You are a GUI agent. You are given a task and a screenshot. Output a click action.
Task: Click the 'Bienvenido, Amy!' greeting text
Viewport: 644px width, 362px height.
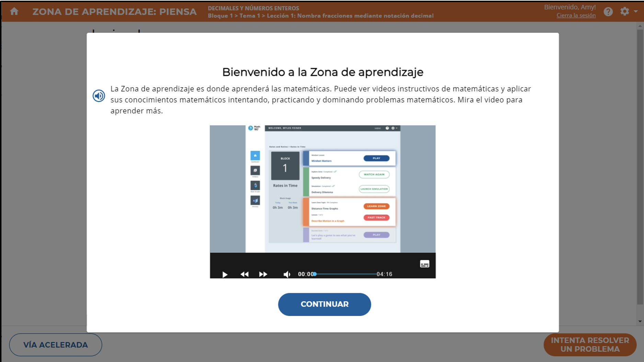click(x=570, y=7)
